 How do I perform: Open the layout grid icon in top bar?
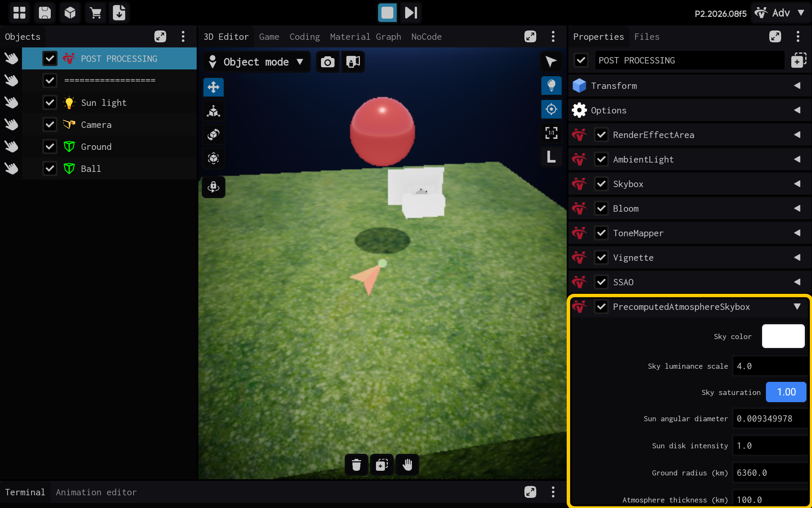coord(19,13)
